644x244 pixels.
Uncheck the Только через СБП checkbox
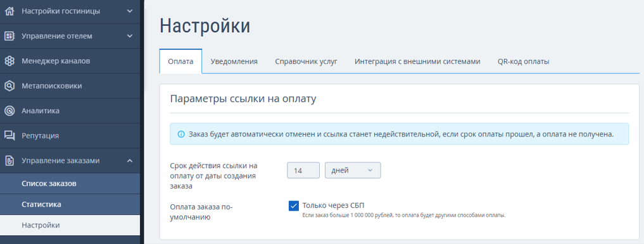click(293, 206)
